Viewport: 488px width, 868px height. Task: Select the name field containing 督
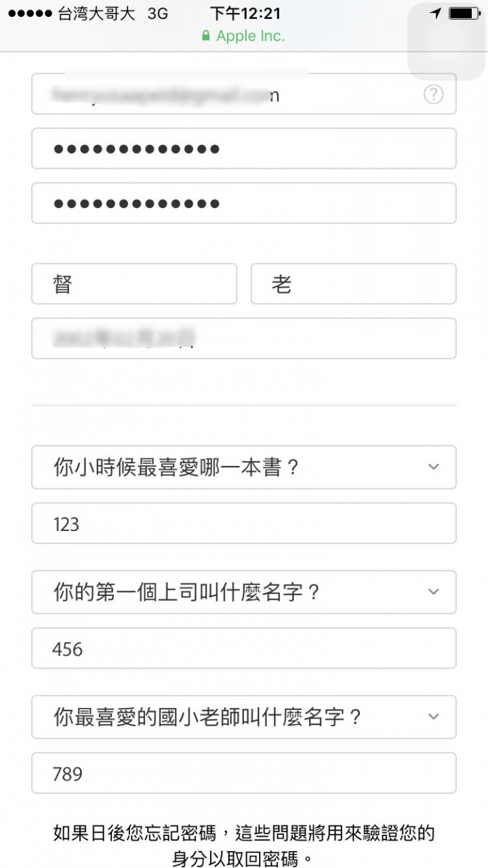point(134,284)
